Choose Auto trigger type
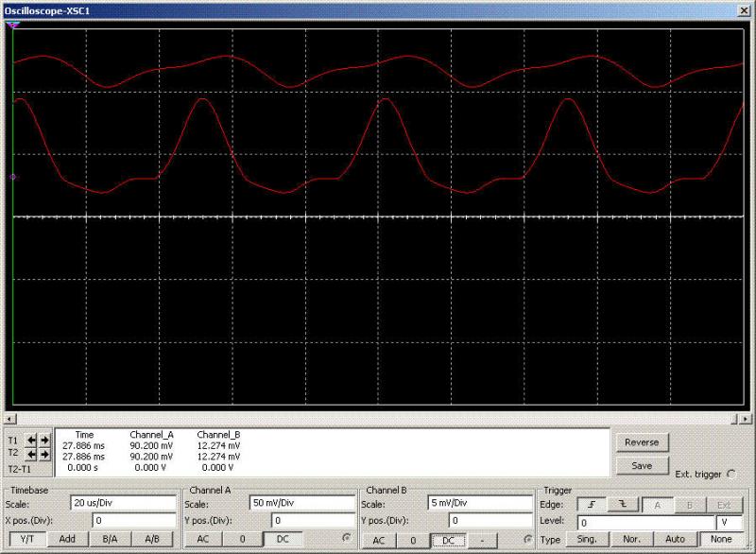Viewport: 756px width, 554px height. 675,539
